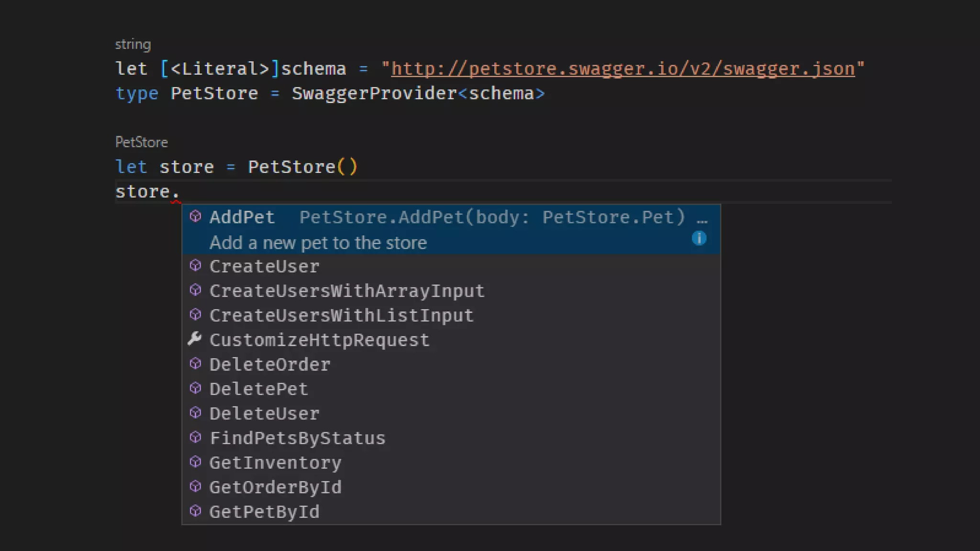
Task: Click the method cube icon beside AddPet
Action: click(195, 216)
